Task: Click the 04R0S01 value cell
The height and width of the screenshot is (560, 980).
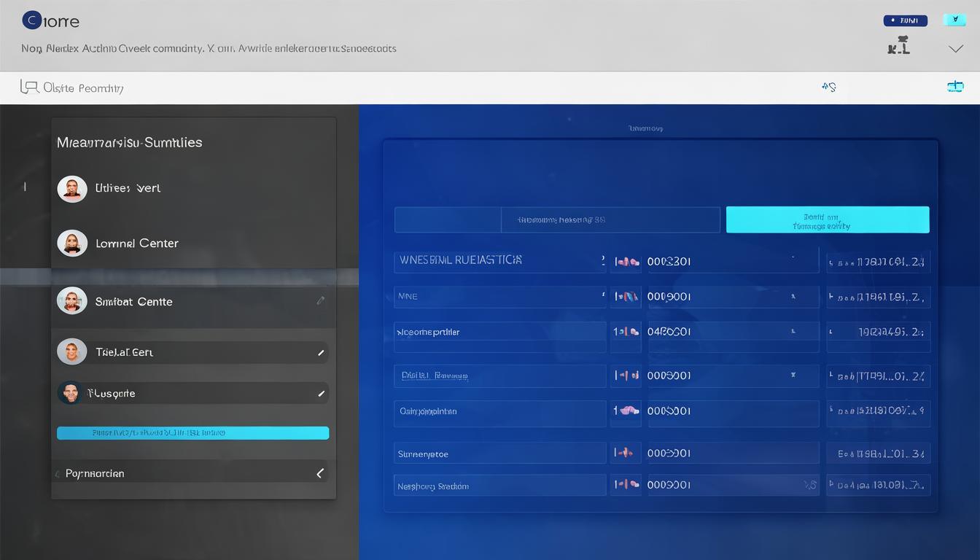Action: click(733, 332)
